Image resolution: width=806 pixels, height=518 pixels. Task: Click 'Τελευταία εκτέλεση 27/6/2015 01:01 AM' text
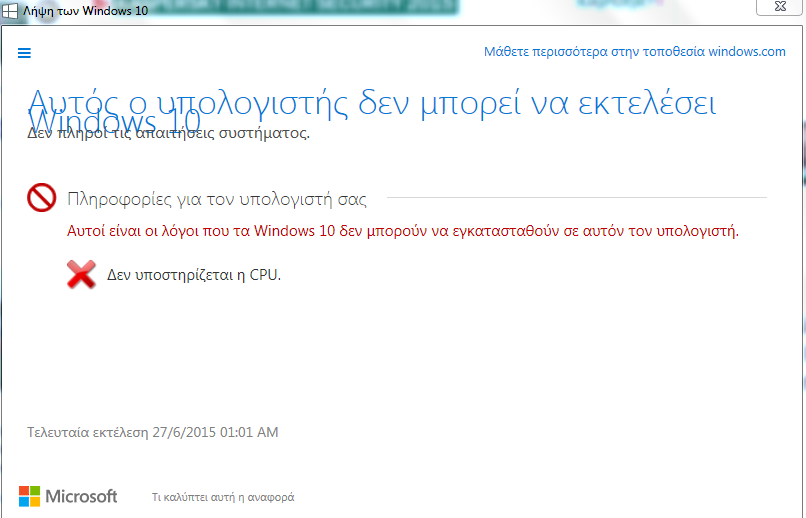coord(153,432)
